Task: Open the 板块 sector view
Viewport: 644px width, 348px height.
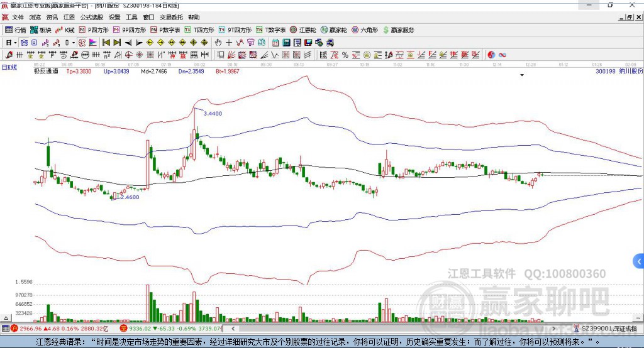Action: [x=41, y=30]
